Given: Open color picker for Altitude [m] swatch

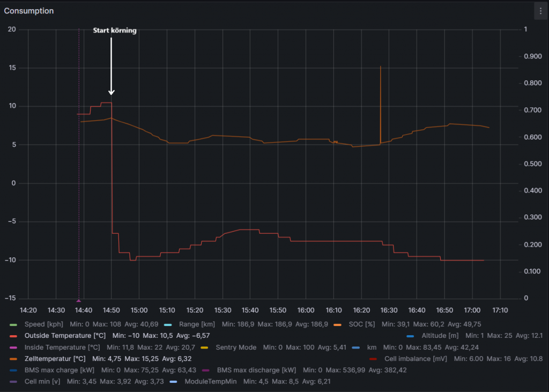Looking at the screenshot, I should pos(411,336).
